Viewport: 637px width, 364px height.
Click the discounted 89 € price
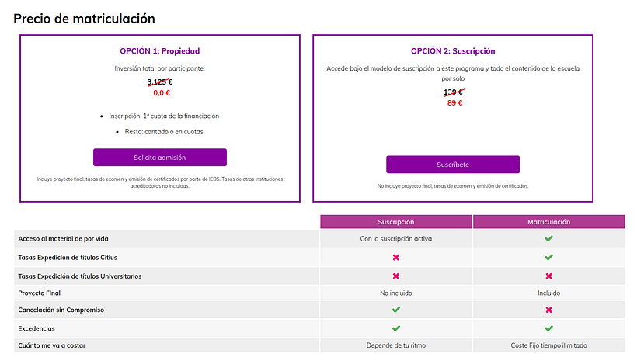pos(454,103)
